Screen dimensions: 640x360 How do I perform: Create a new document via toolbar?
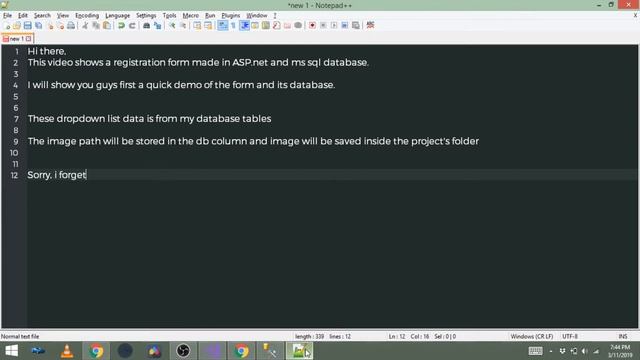click(x=7, y=25)
